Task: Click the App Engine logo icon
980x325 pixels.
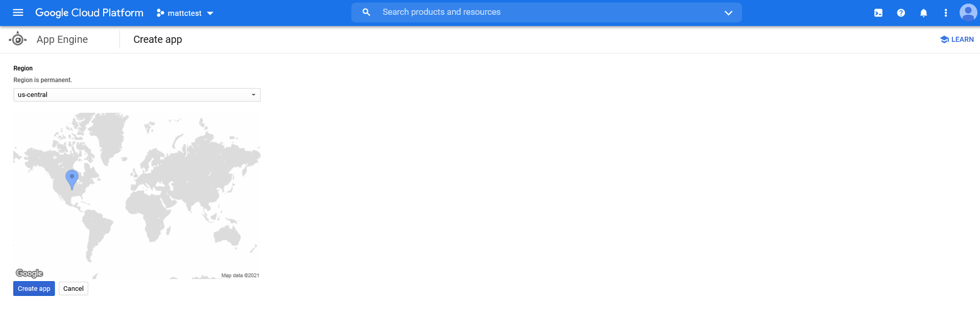Action: (18, 39)
